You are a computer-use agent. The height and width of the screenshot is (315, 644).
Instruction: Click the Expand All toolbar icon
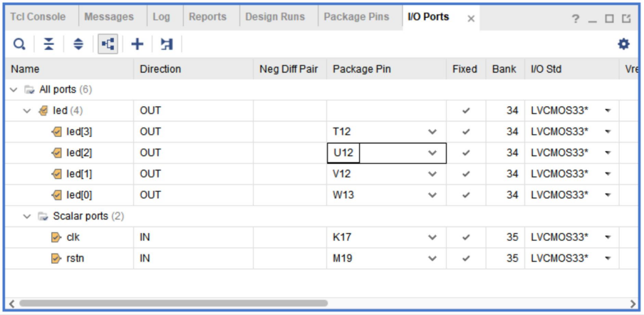(78, 44)
